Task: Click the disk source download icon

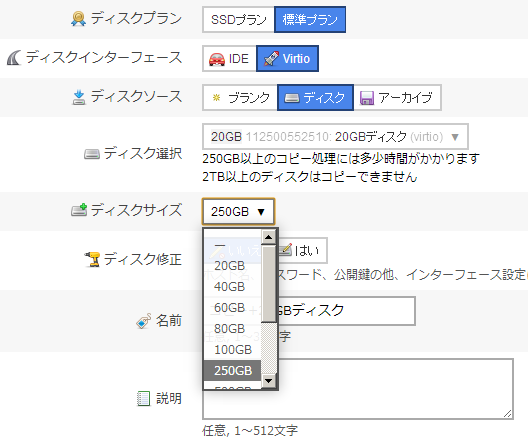Action: [x=79, y=97]
